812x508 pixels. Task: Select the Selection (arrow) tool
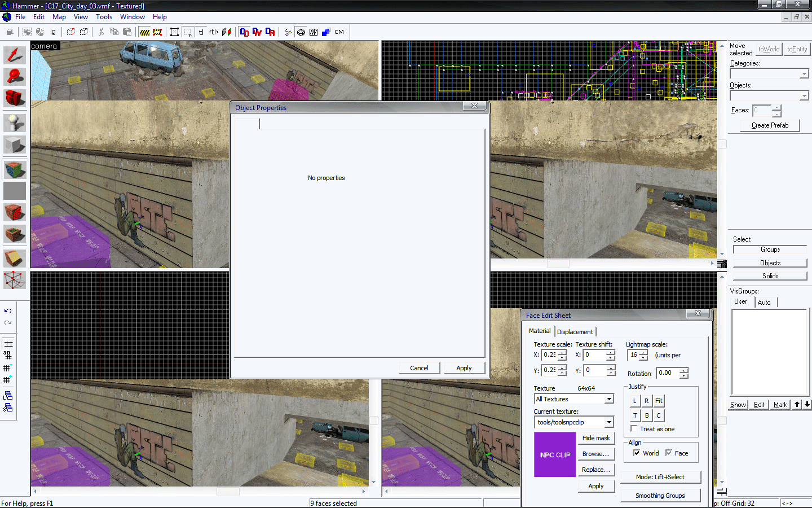point(15,55)
